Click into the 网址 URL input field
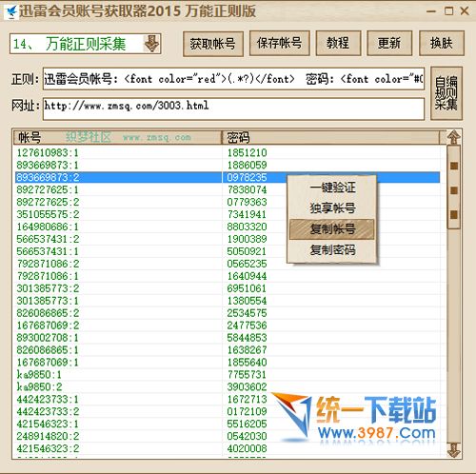476x474 pixels. pyautogui.click(x=233, y=109)
